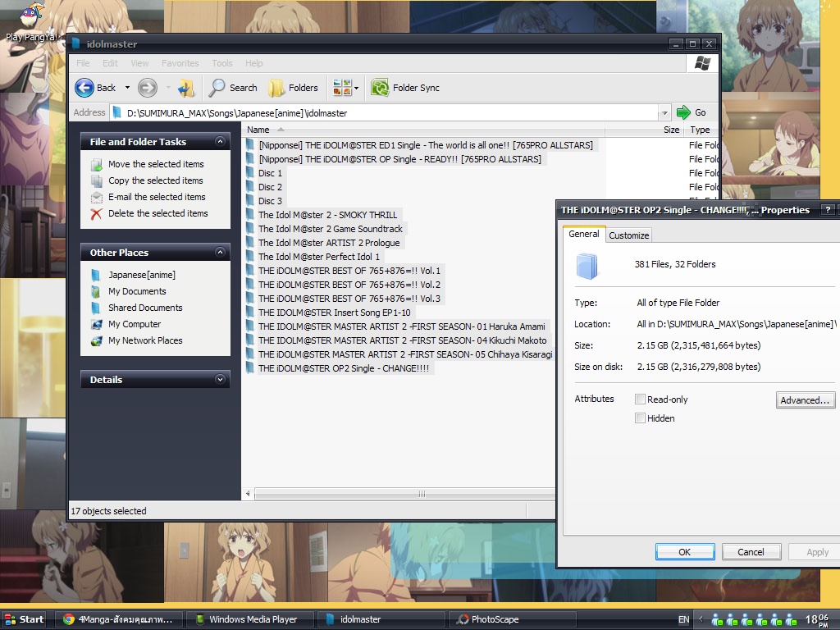Open the Tools menu

click(x=221, y=63)
